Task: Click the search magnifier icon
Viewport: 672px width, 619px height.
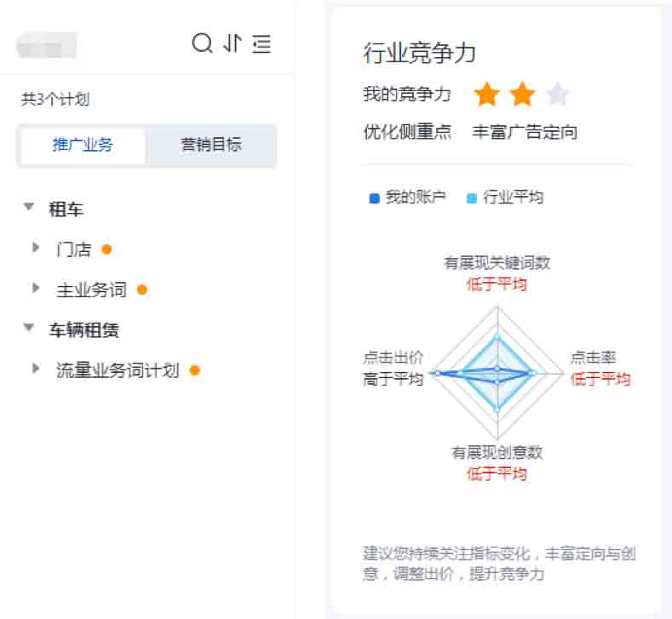Action: tap(202, 43)
